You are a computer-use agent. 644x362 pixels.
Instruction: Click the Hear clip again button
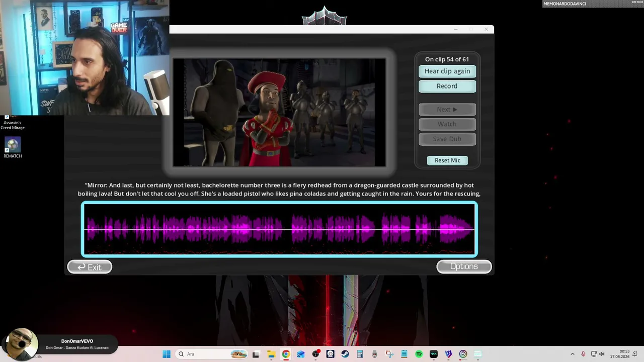(447, 71)
